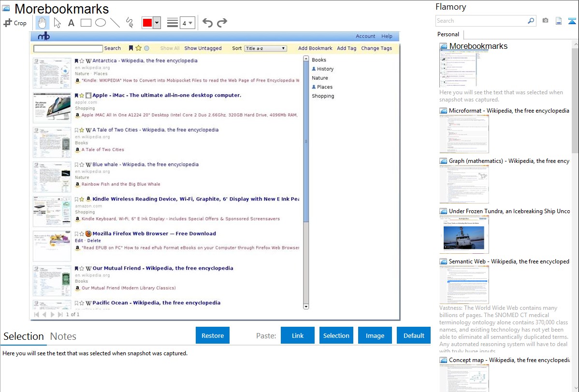Open Under Frozen Tundra ship snapshot thumbnail

(x=464, y=234)
